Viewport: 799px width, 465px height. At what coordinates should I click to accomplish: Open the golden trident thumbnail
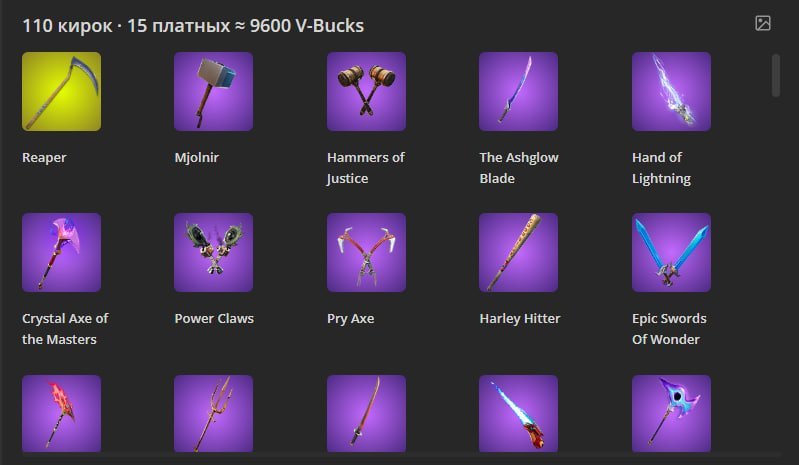[x=214, y=414]
